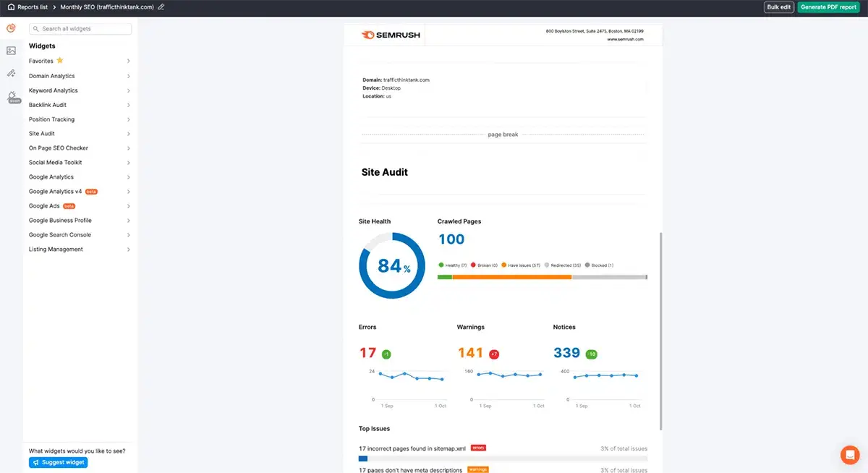Image resolution: width=868 pixels, height=473 pixels.
Task: Click the Suggest widget button
Action: pos(58,461)
